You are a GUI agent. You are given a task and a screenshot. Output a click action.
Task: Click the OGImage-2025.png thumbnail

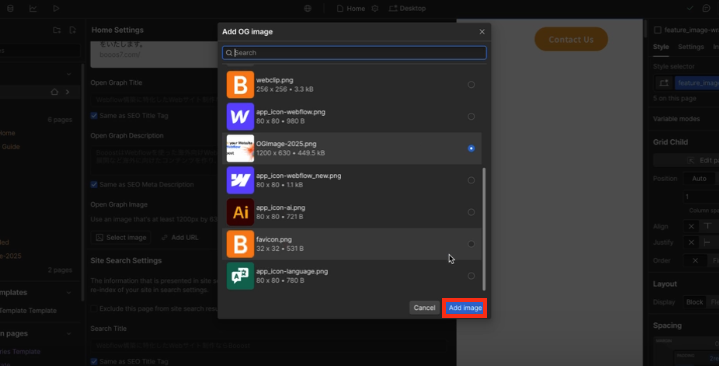point(240,148)
